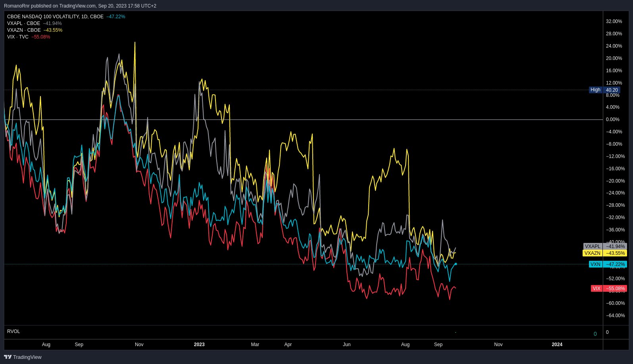Click the TradingView logo icon
The height and width of the screenshot is (364, 633).
click(8, 357)
